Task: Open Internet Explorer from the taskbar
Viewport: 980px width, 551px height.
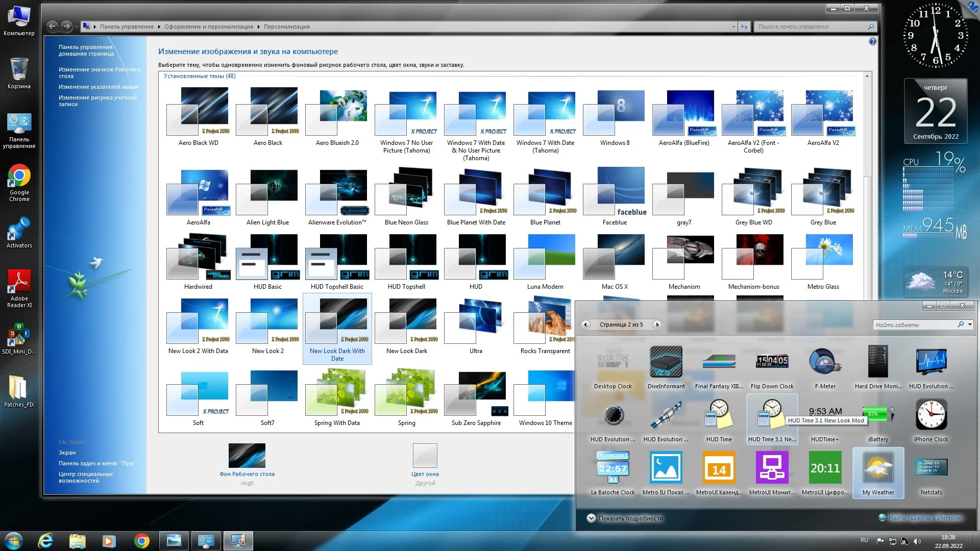Action: coord(46,541)
